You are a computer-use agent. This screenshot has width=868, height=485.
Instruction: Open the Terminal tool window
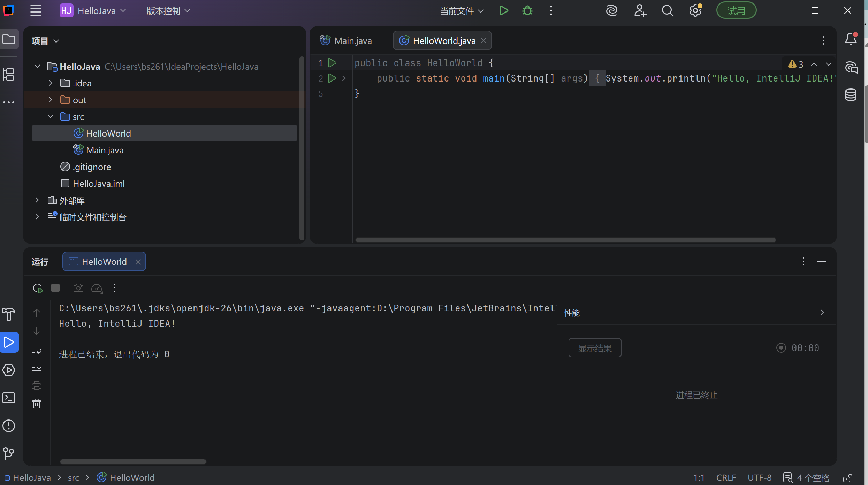click(9, 398)
